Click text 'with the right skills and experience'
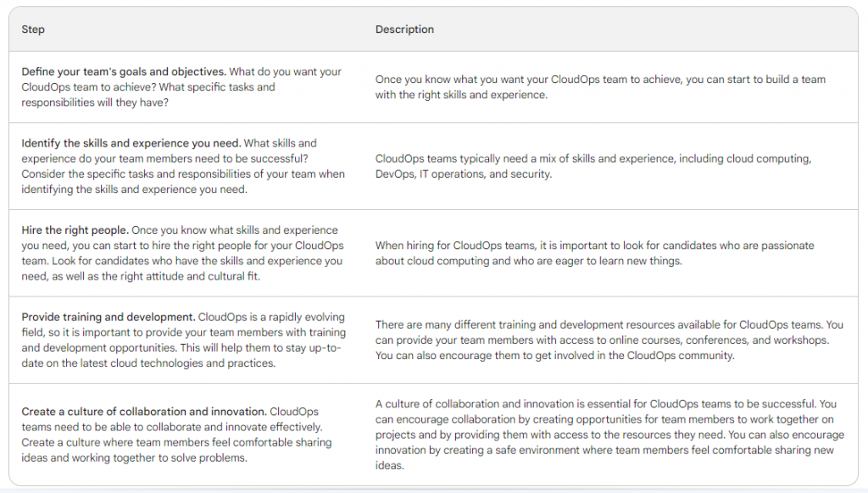Viewport: 868px width, 493px height. click(461, 95)
